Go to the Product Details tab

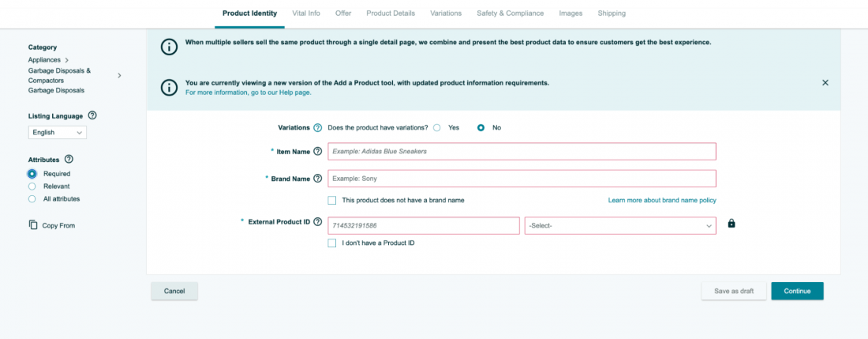tap(391, 13)
